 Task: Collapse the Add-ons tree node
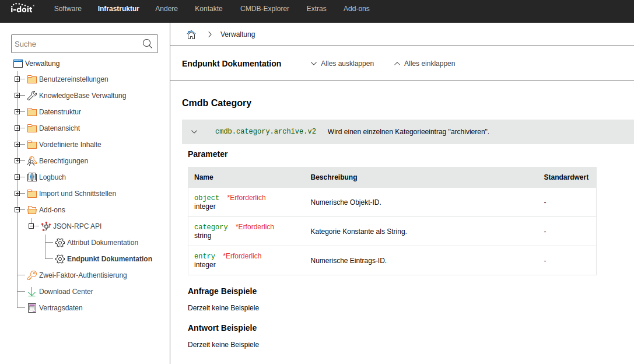tap(17, 210)
